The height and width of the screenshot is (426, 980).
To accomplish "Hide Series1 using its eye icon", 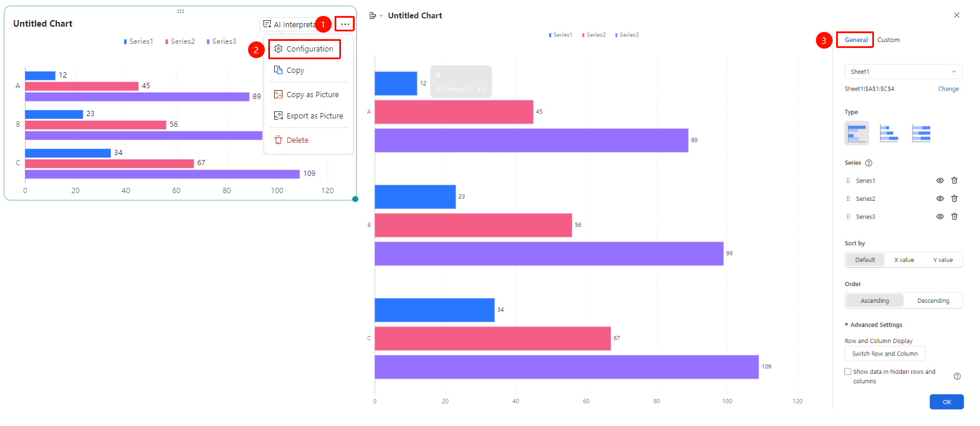I will pyautogui.click(x=940, y=181).
